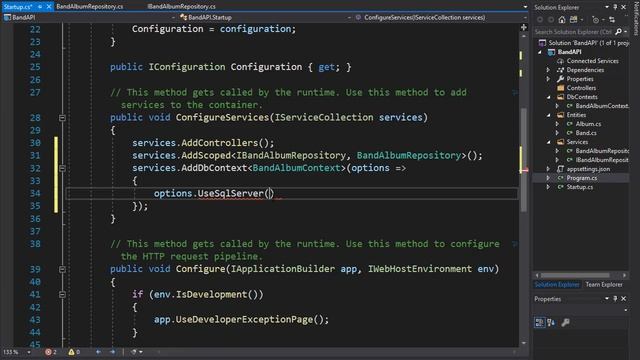Expand the Dependencies node

(x=548, y=70)
